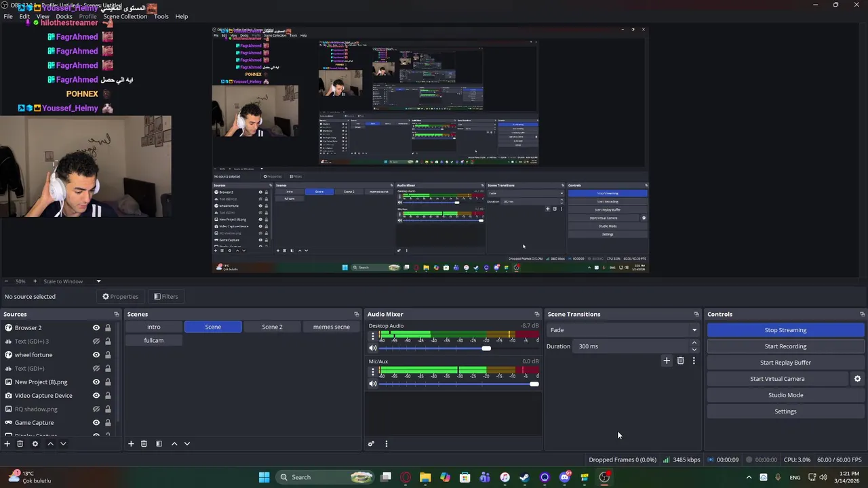Click Start Replay Buffer button
This screenshot has width=868, height=488.
pos(785,363)
